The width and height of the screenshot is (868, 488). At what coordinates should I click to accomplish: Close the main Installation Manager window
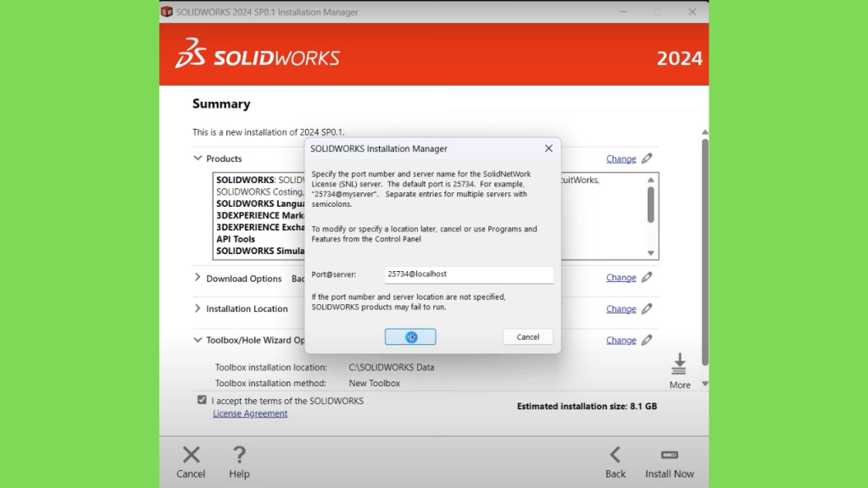tap(693, 12)
